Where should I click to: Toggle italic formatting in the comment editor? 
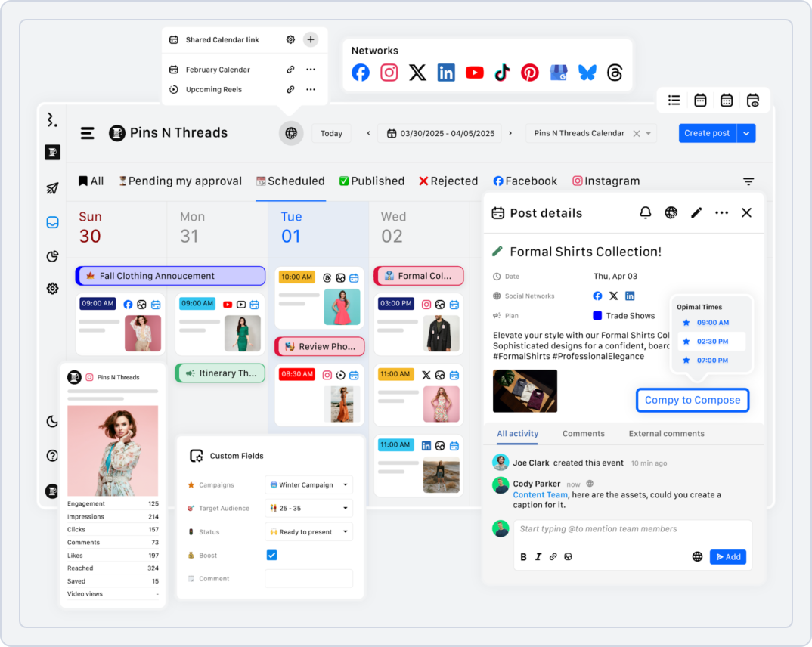[x=540, y=556]
